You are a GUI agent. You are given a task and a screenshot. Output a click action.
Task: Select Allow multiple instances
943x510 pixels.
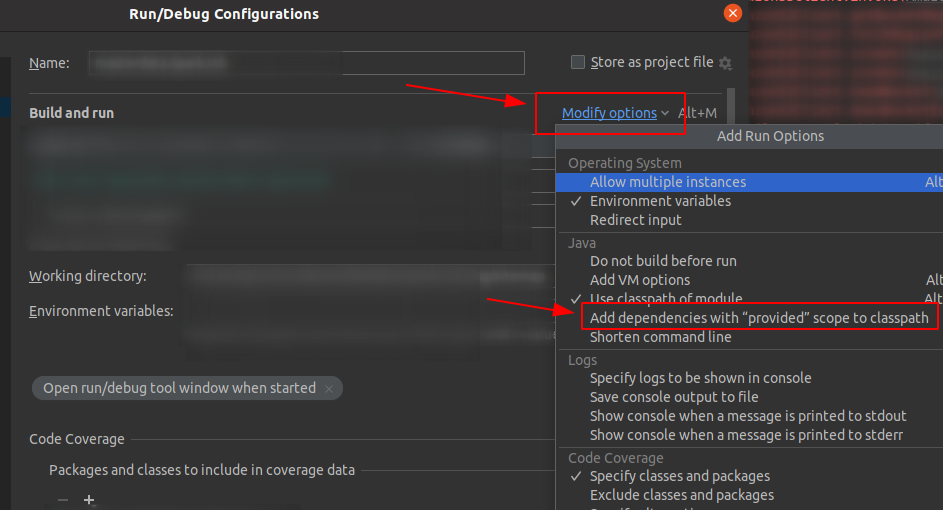pyautogui.click(x=668, y=182)
